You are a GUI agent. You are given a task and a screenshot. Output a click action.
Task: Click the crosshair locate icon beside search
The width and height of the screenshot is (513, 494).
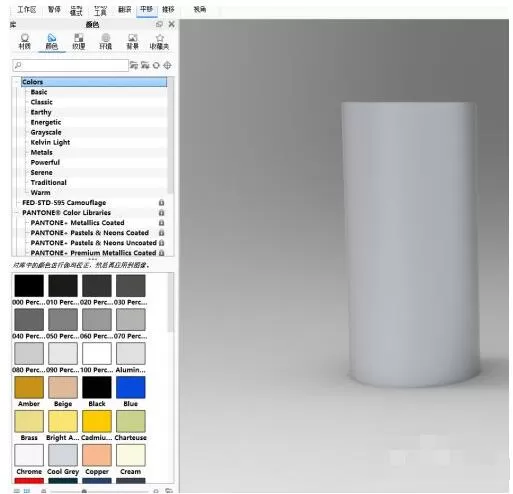coord(167,65)
